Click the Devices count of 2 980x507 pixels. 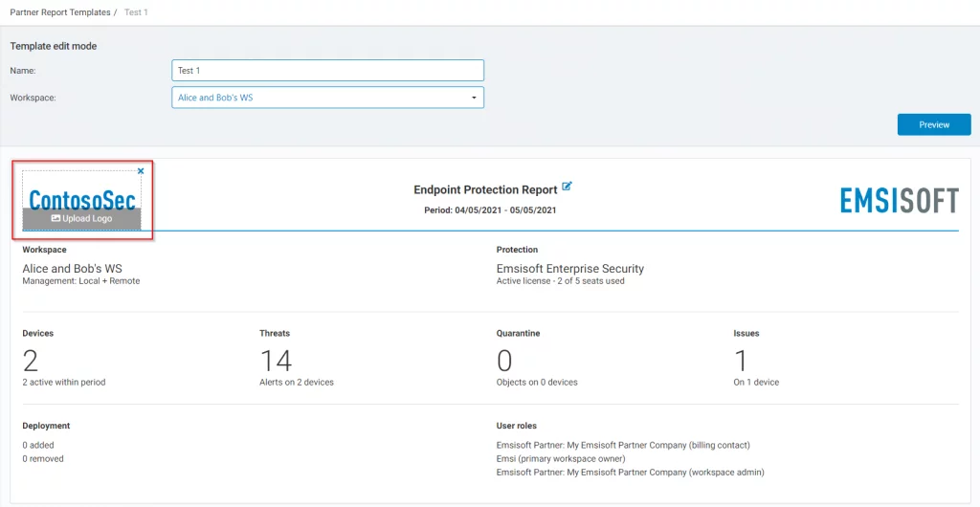[31, 361]
